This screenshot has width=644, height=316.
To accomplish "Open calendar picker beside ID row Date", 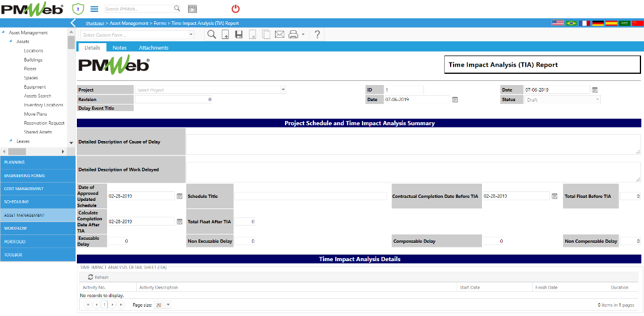I will (455, 99).
